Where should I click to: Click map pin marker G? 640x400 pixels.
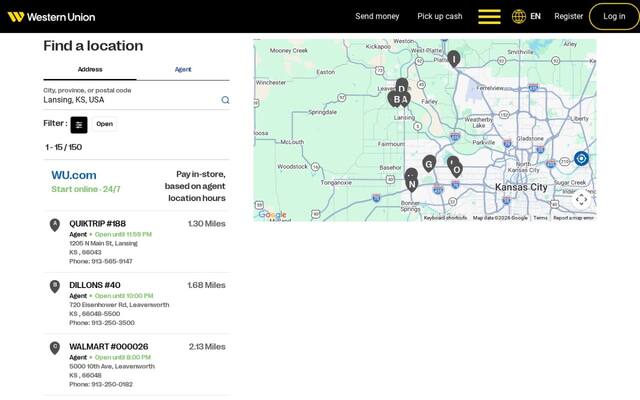click(429, 164)
